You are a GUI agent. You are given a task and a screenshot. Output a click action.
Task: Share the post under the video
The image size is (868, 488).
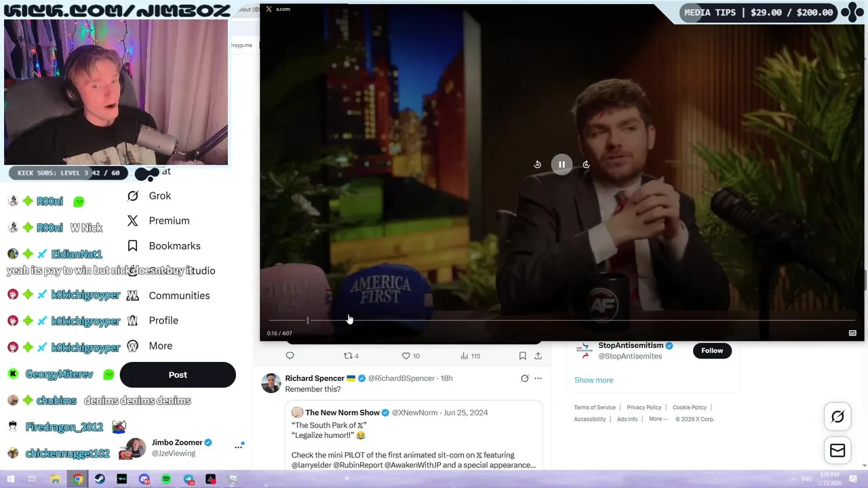[x=538, y=356]
